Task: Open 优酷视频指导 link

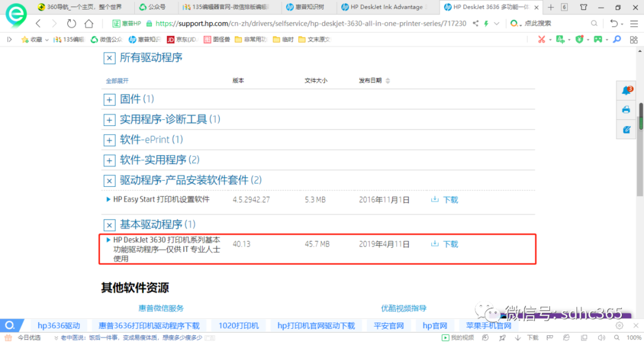Action: pos(404,309)
